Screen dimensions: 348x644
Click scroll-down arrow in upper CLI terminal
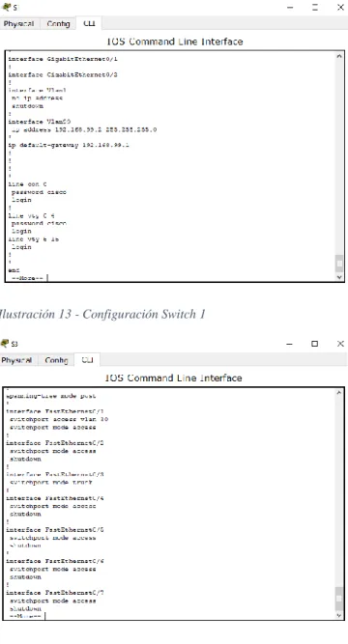tap(339, 277)
